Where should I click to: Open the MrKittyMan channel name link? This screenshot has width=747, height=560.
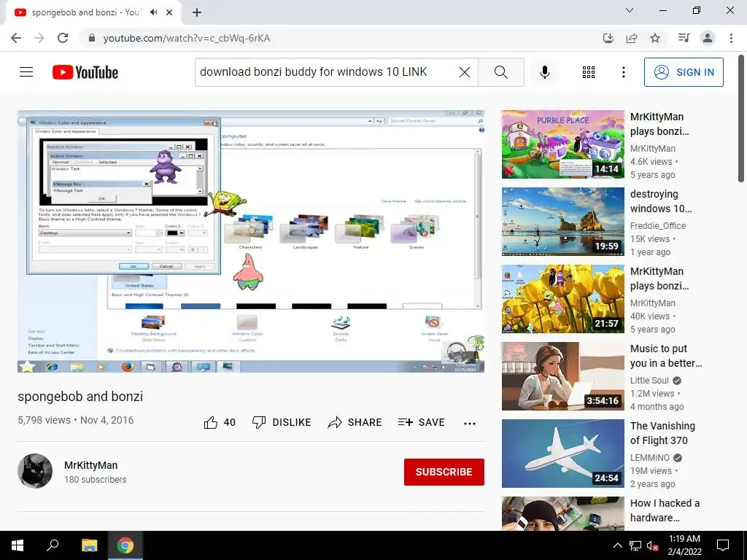[91, 465]
